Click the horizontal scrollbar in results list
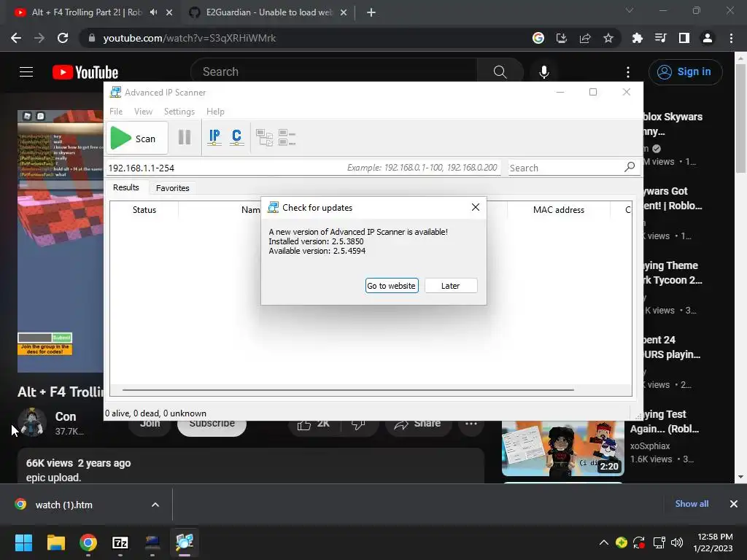The height and width of the screenshot is (560, 747). [x=348, y=389]
